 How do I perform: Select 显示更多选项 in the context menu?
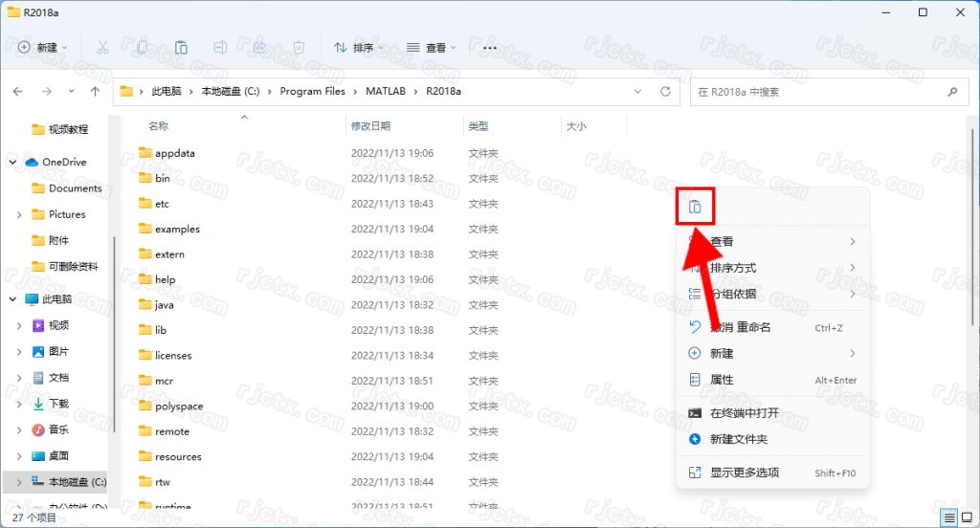pos(744,473)
